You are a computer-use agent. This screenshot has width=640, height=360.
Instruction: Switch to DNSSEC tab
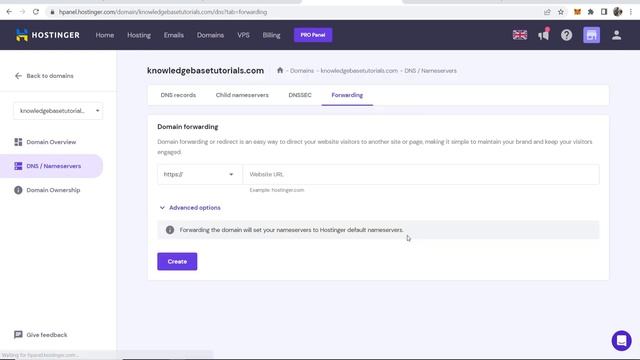pyautogui.click(x=300, y=95)
